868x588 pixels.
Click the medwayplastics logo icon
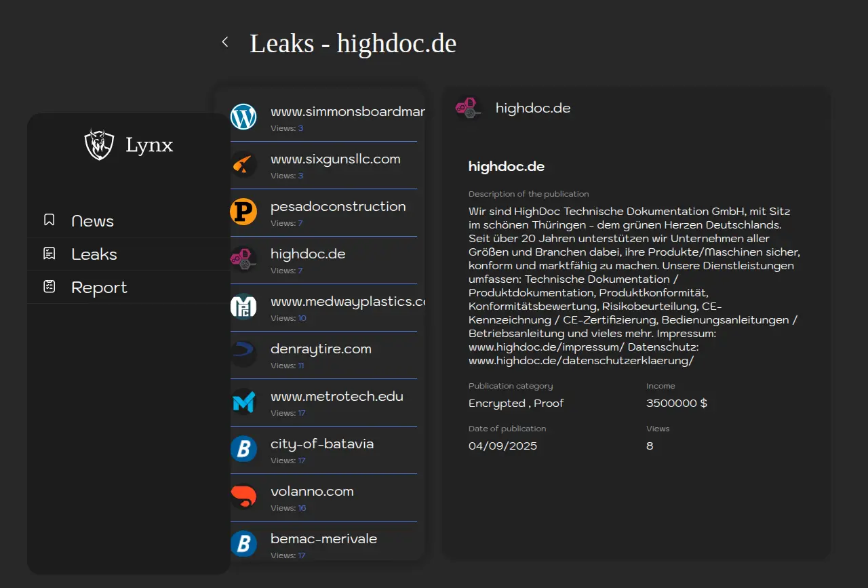(243, 307)
